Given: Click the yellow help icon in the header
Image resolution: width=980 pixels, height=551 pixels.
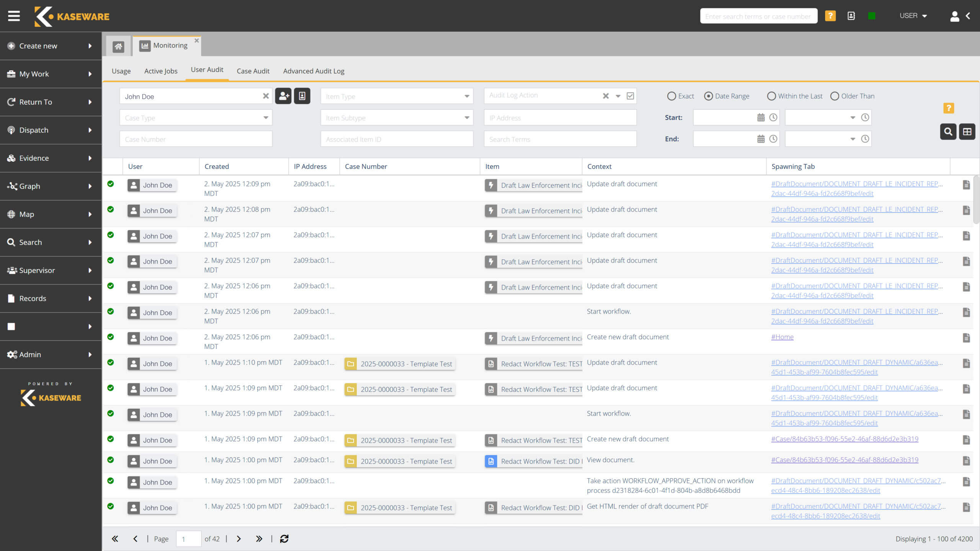Looking at the screenshot, I should [x=830, y=16].
